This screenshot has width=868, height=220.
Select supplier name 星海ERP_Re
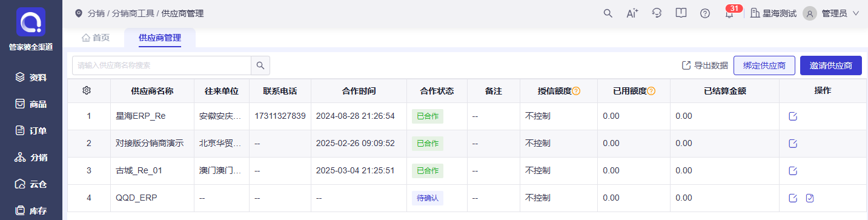pyautogui.click(x=141, y=116)
